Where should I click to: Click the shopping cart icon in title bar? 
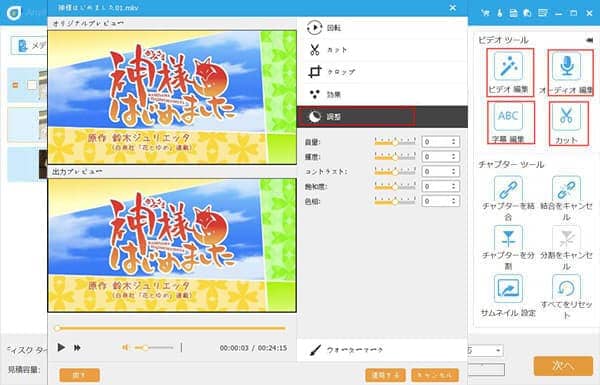click(485, 13)
